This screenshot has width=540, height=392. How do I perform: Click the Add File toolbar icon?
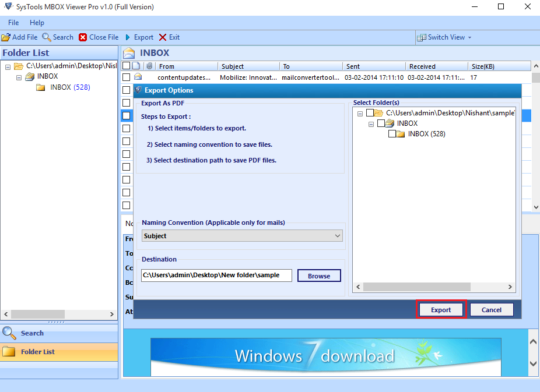coord(6,37)
